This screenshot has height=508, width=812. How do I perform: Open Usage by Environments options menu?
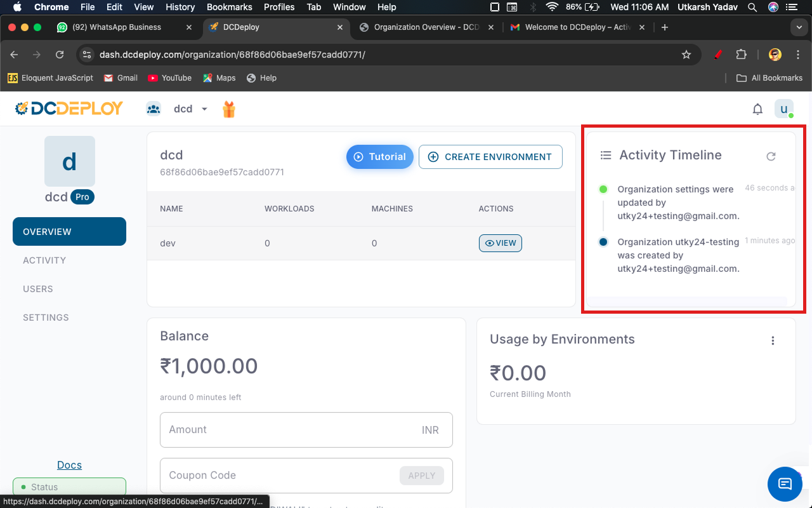point(773,340)
